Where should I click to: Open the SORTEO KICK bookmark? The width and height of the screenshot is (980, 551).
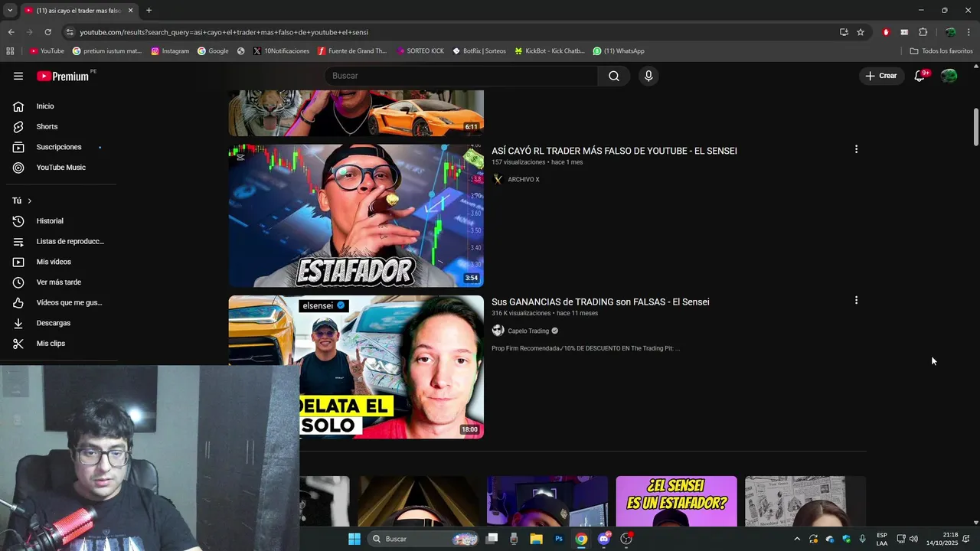tap(420, 51)
